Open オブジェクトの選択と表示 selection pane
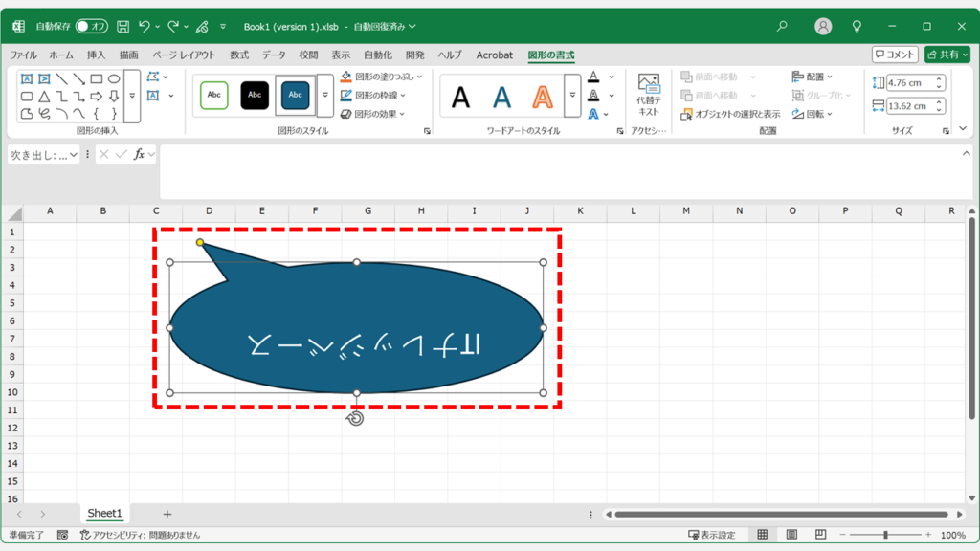 [x=729, y=114]
